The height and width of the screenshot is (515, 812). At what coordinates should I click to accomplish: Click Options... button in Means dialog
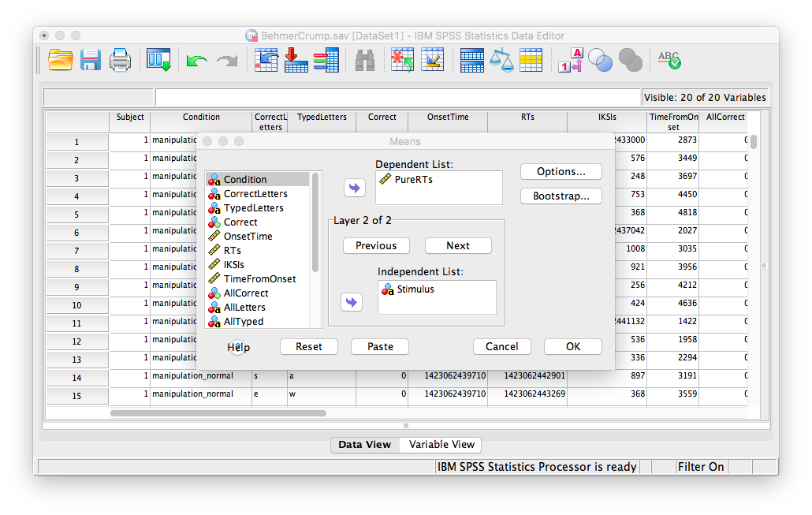[561, 171]
